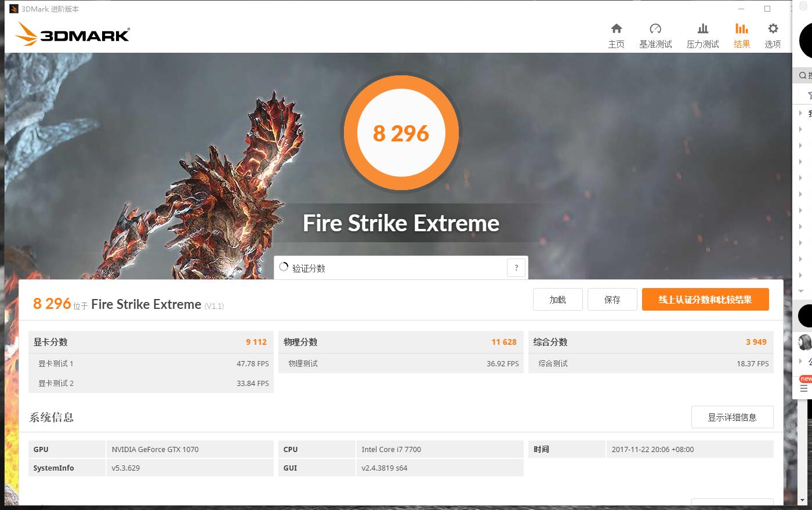Open the 选项 options tab
The image size is (812, 510).
click(x=773, y=36)
